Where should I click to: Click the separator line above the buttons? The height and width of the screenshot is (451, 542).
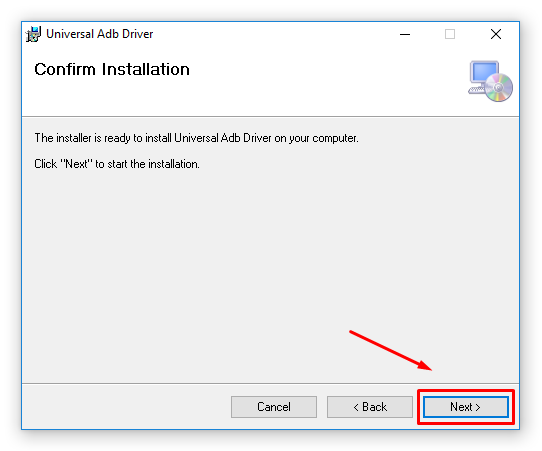click(270, 383)
